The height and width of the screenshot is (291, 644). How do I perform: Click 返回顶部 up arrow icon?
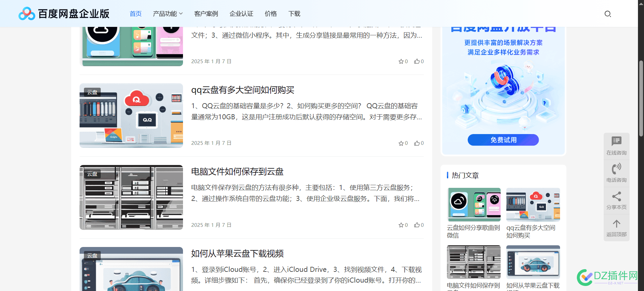point(616,223)
